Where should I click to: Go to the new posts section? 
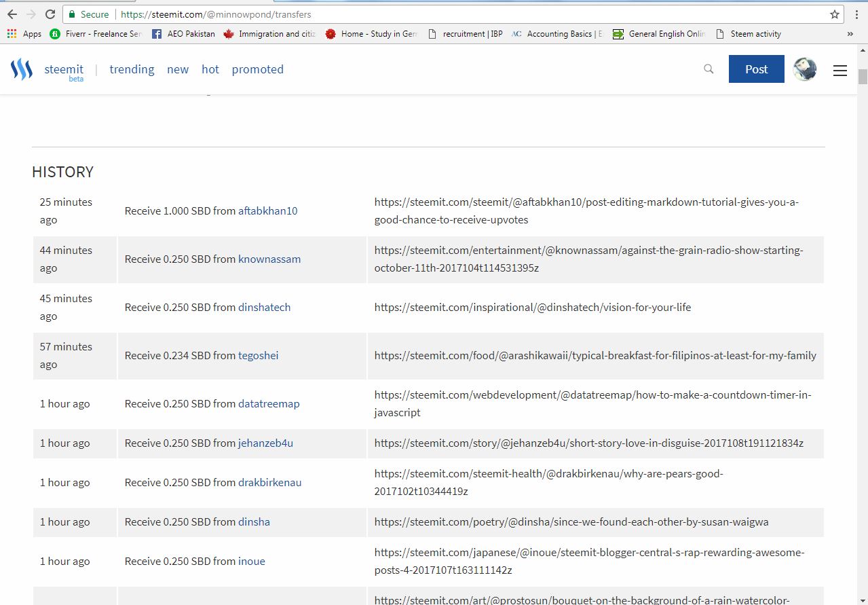pyautogui.click(x=178, y=69)
